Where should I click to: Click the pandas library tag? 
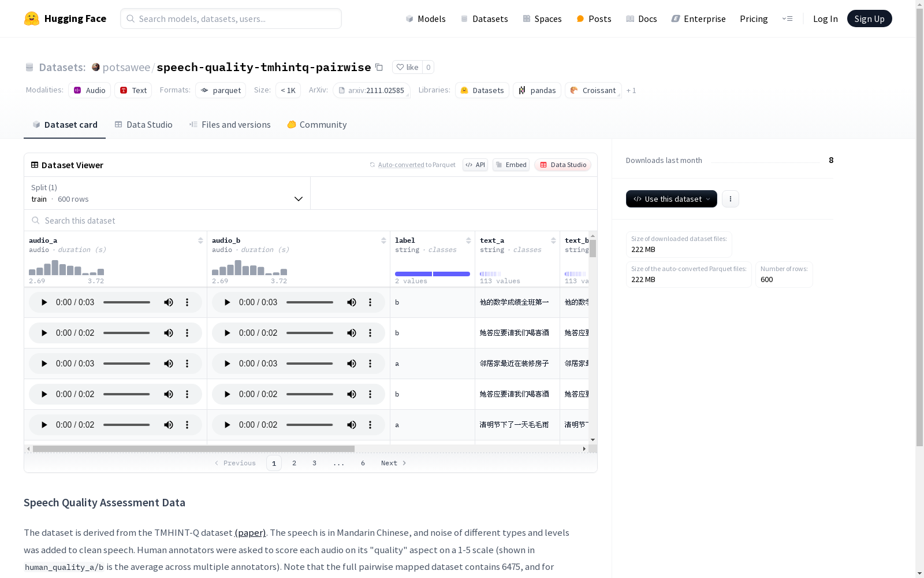[x=537, y=90]
